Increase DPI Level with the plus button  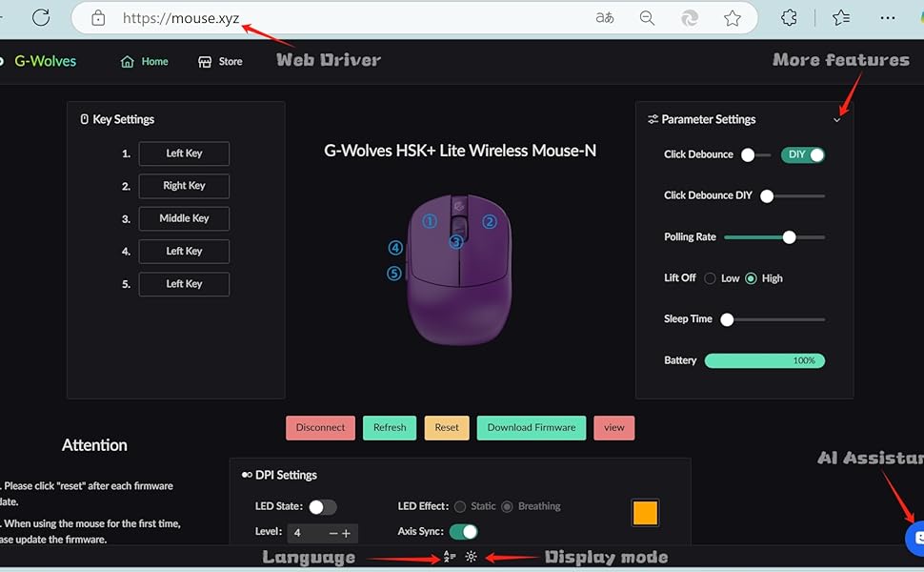(346, 533)
